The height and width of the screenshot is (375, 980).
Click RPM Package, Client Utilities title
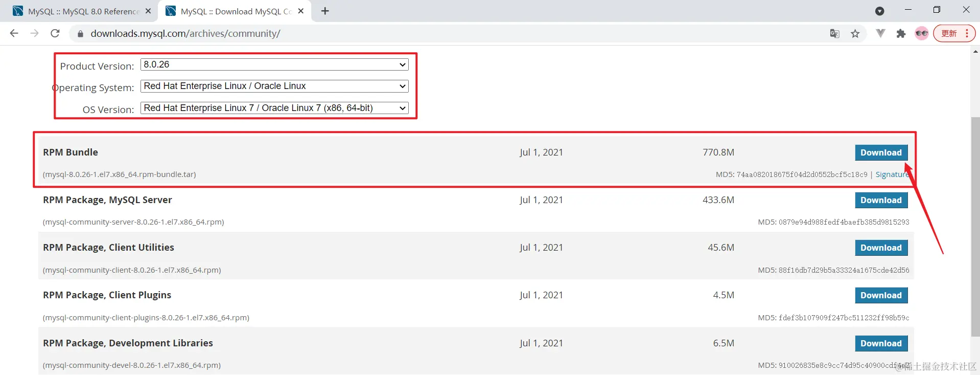(x=108, y=247)
